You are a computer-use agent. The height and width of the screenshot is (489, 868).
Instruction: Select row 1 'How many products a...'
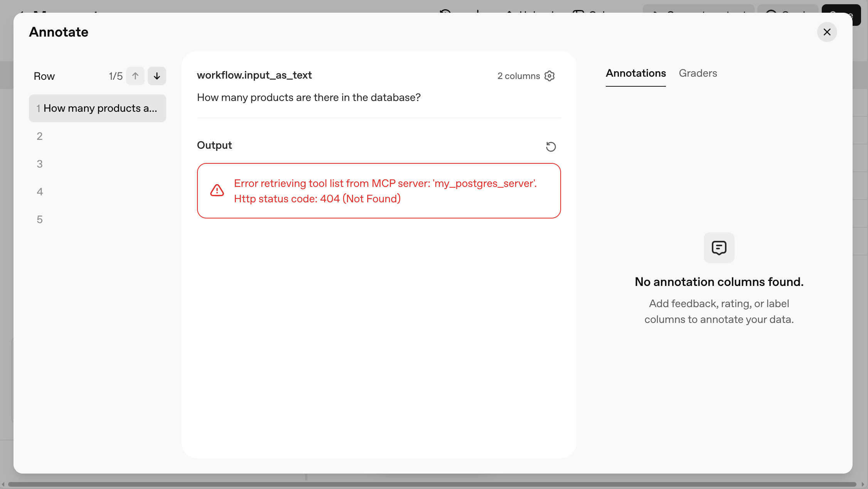coord(97,108)
